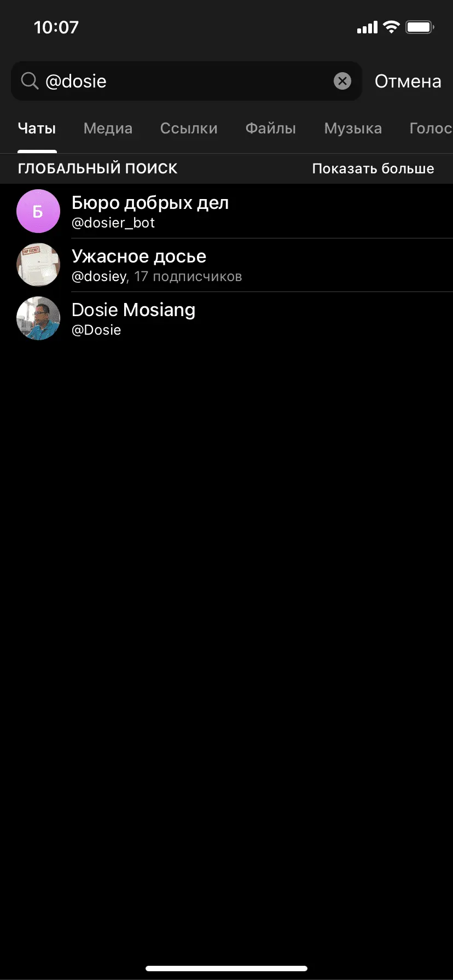453x980 pixels.
Task: Expand results with Показать больше
Action: click(373, 168)
